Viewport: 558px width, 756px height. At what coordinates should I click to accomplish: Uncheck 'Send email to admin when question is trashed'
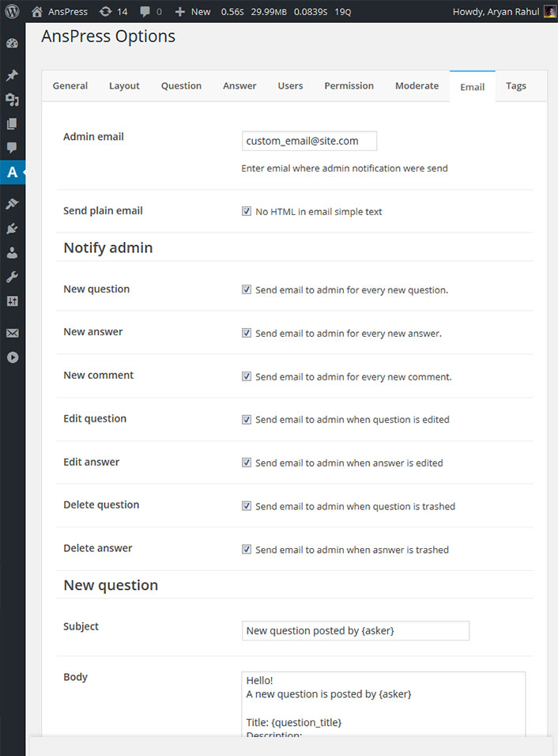click(247, 505)
